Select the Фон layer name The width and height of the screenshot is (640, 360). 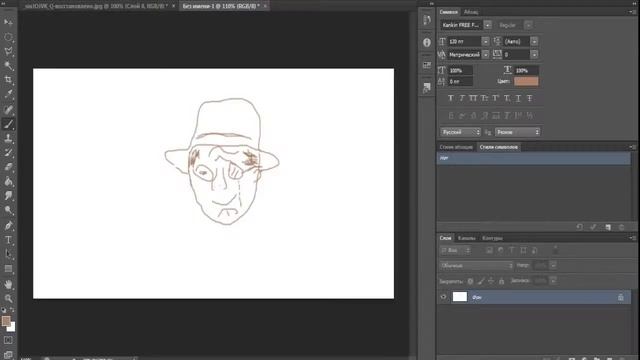(477, 298)
